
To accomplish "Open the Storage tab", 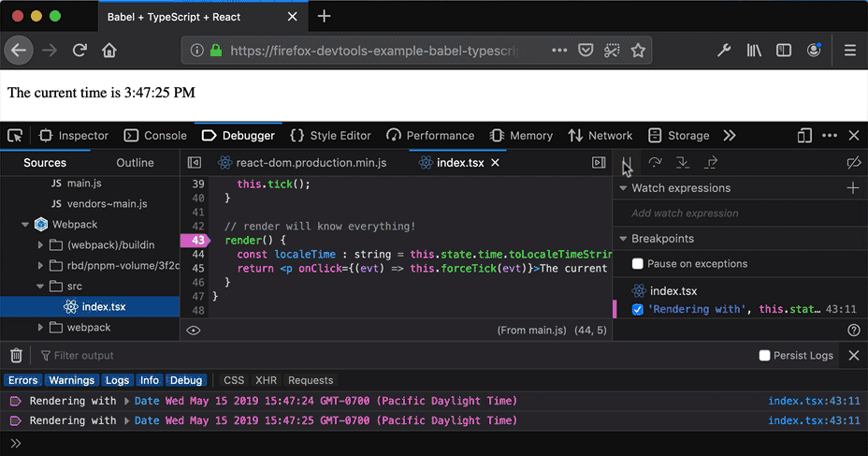I will [x=679, y=136].
